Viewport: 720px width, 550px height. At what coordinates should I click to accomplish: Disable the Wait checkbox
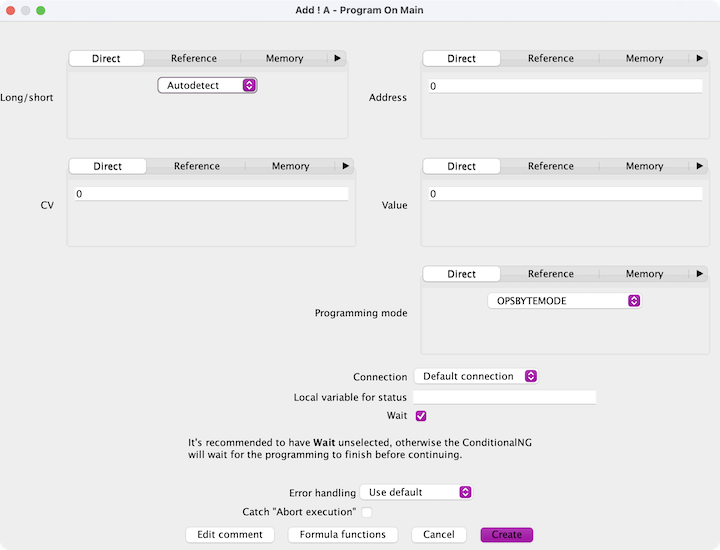click(x=421, y=416)
